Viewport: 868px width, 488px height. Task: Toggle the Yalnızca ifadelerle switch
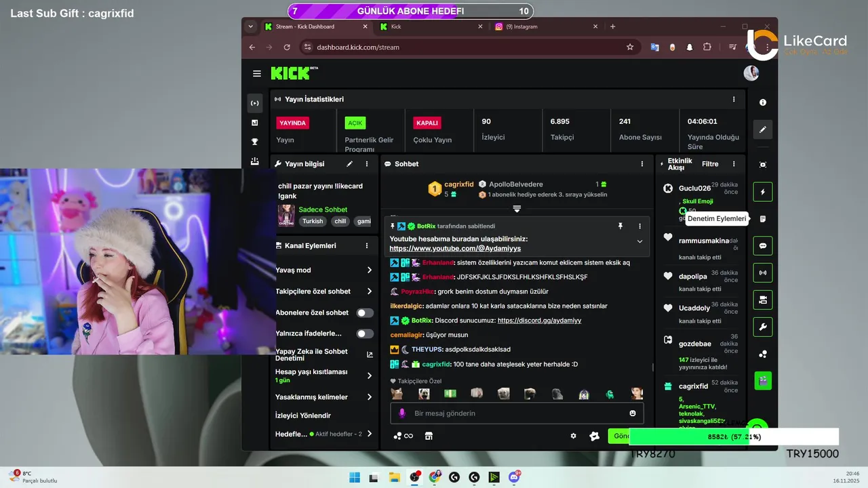pyautogui.click(x=365, y=333)
